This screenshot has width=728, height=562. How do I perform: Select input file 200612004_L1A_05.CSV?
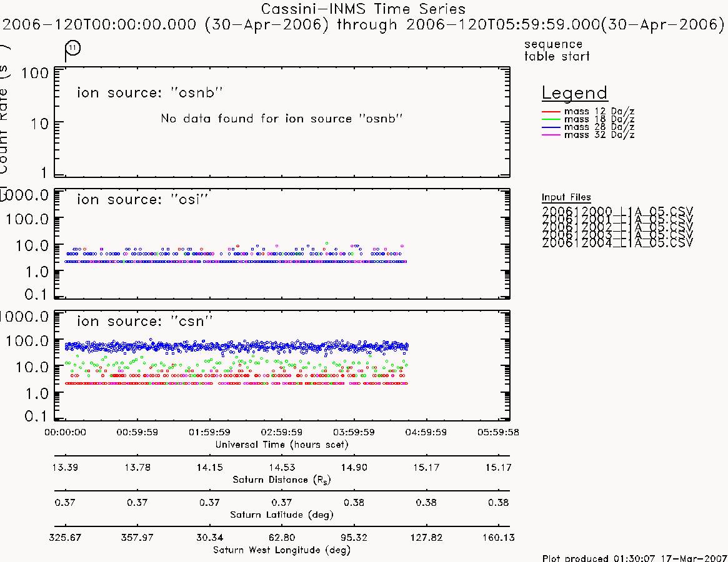point(617,243)
